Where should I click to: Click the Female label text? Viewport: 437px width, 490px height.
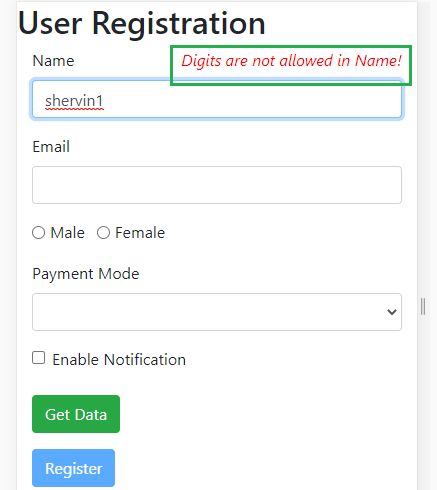click(x=140, y=233)
